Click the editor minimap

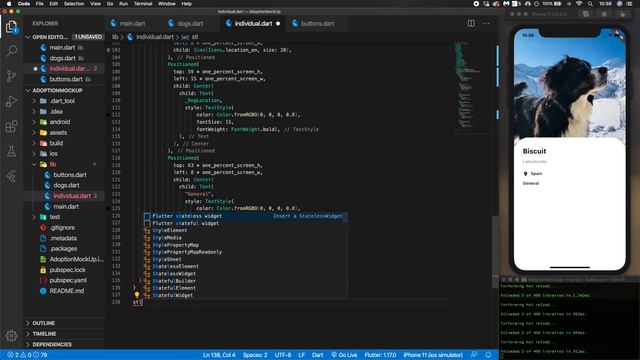pyautogui.click(x=472, y=88)
